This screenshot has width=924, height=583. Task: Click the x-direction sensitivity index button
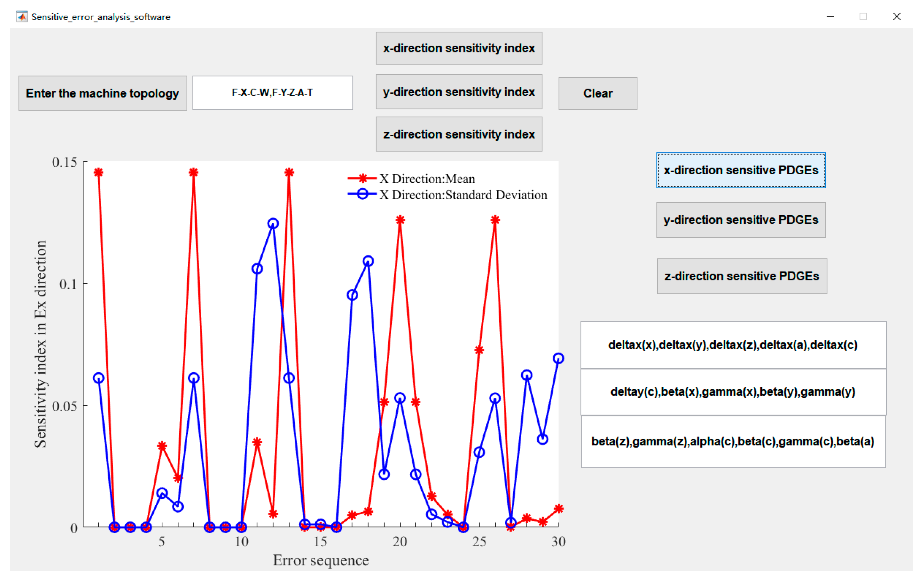(x=459, y=48)
